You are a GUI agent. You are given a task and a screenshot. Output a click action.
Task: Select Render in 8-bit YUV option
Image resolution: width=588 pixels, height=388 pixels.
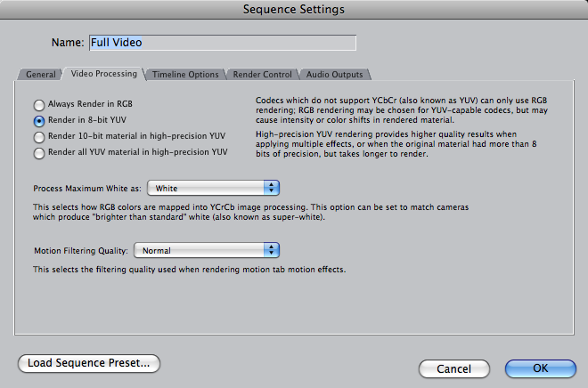(39, 121)
